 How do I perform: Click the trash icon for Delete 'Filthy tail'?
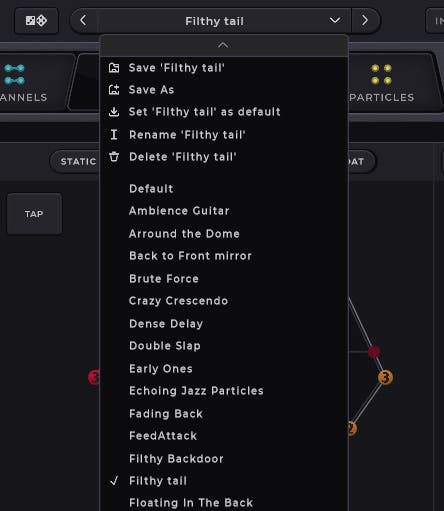tap(114, 157)
